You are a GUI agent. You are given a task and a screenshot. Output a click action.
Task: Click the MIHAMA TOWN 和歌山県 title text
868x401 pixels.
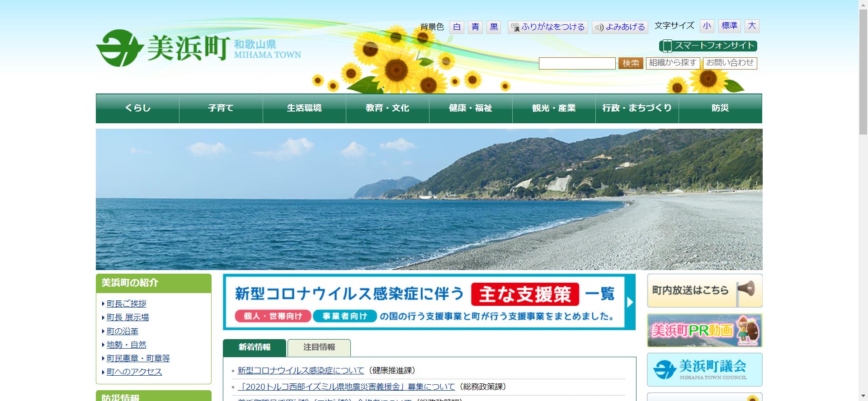coord(267,50)
